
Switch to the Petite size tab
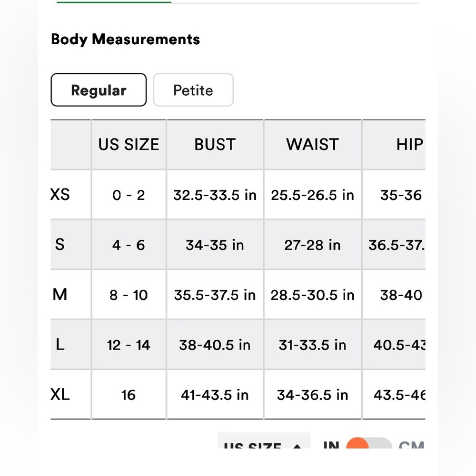pos(193,90)
